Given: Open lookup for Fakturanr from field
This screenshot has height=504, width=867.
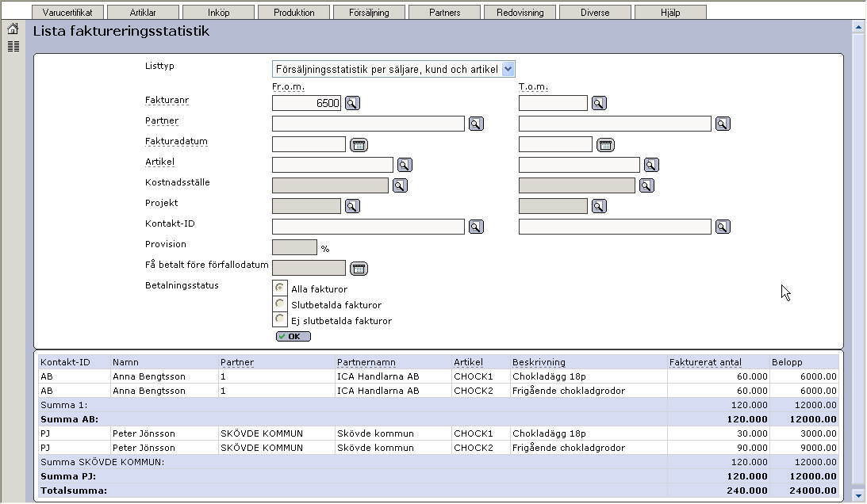Looking at the screenshot, I should click(x=352, y=103).
